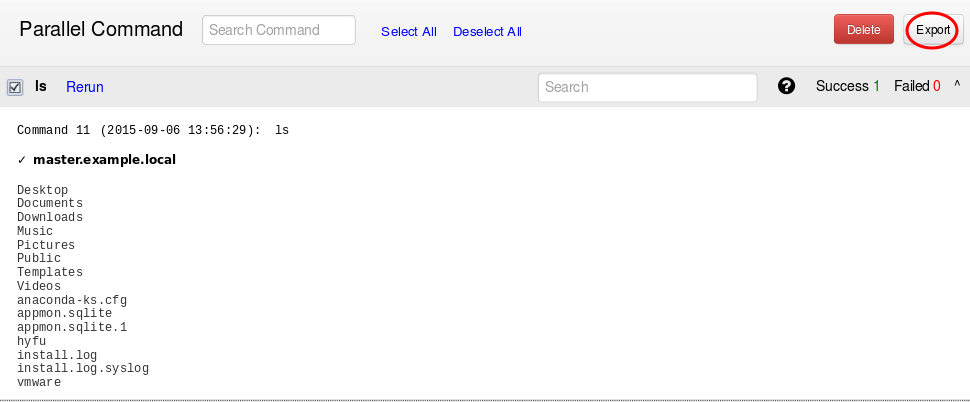This screenshot has width=970, height=402.
Task: Click the red Delete button
Action: [864, 29]
